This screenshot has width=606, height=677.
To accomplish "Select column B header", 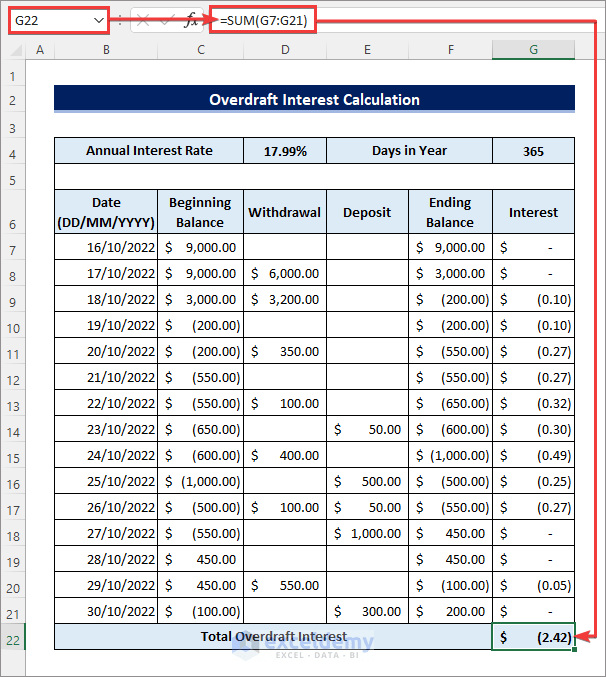I will pyautogui.click(x=106, y=50).
